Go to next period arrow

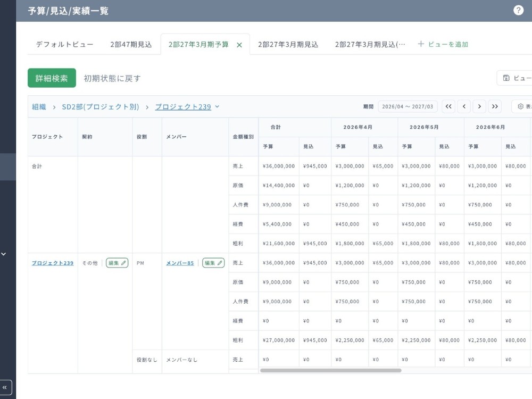pyautogui.click(x=479, y=106)
